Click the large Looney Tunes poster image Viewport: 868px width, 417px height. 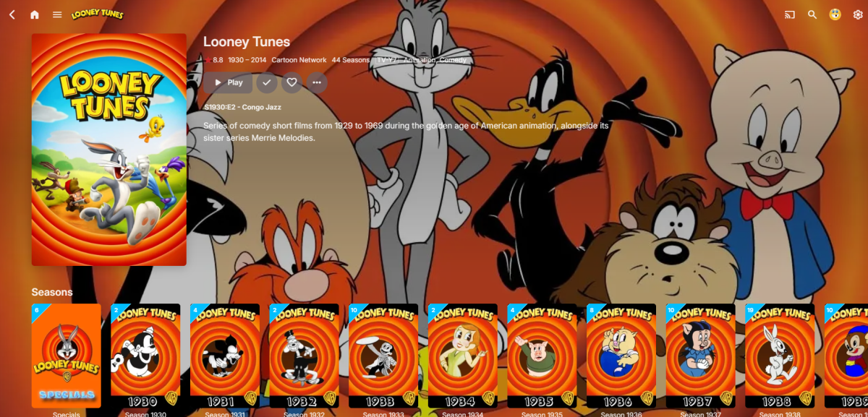(109, 150)
